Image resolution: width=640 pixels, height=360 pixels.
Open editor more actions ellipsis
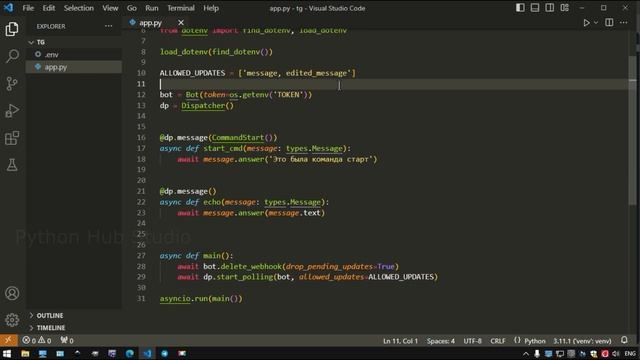pyautogui.click(x=624, y=23)
